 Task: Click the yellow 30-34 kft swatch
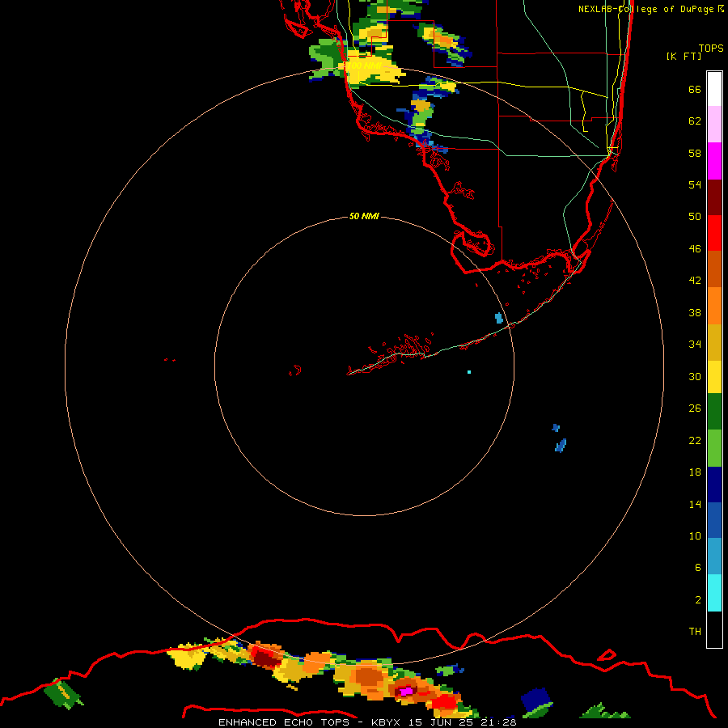pyautogui.click(x=714, y=377)
